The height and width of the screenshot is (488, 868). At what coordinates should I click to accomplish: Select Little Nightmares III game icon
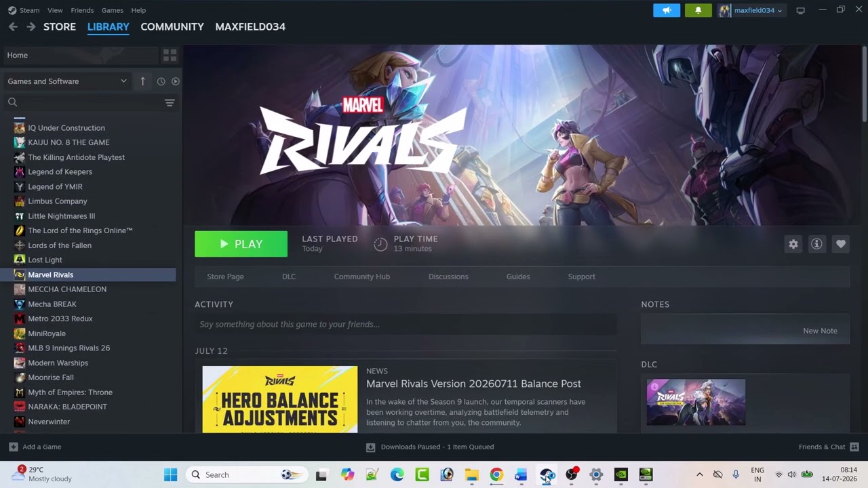[20, 216]
